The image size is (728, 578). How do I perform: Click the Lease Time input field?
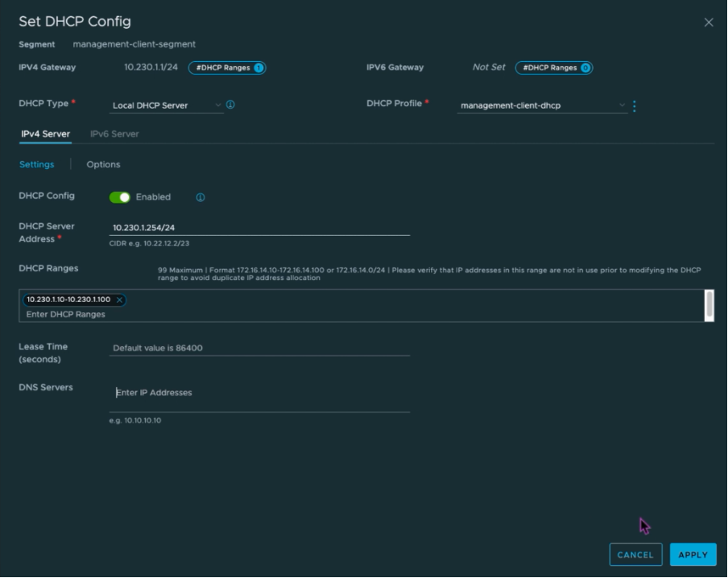[x=259, y=348]
